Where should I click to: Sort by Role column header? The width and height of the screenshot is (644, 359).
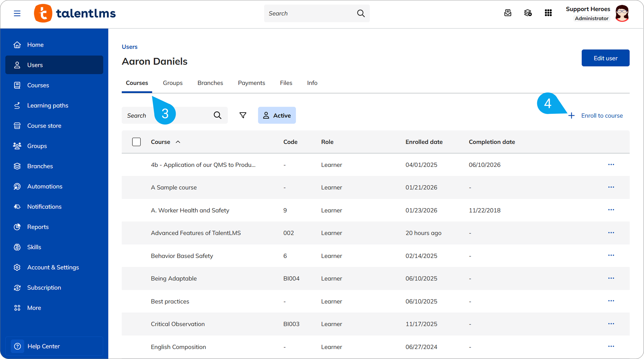[327, 142]
